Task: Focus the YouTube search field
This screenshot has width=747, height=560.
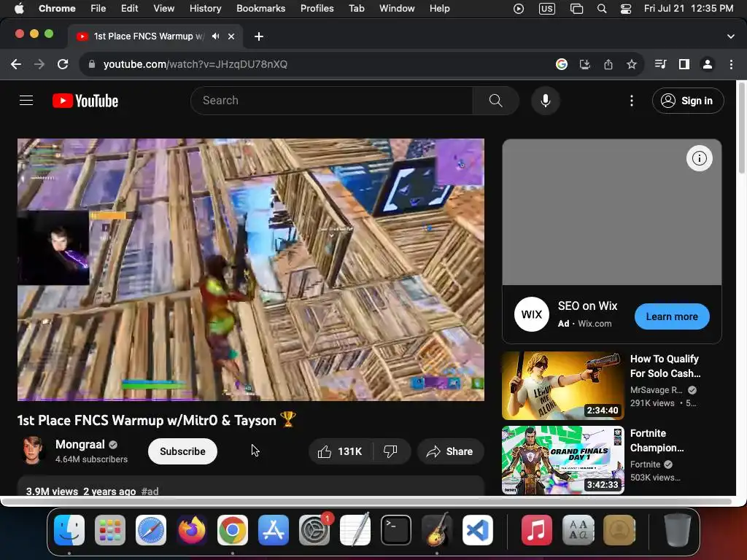Action: tap(332, 101)
